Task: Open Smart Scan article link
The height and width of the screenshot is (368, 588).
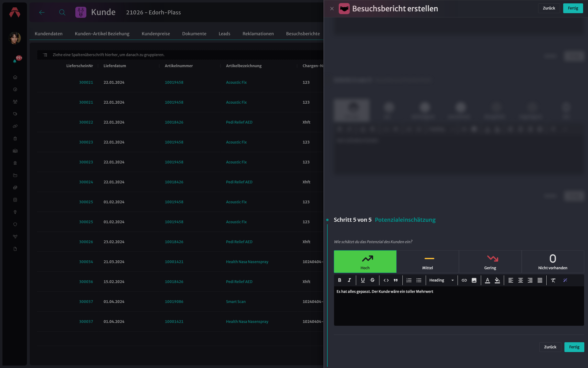Action: [x=236, y=302]
